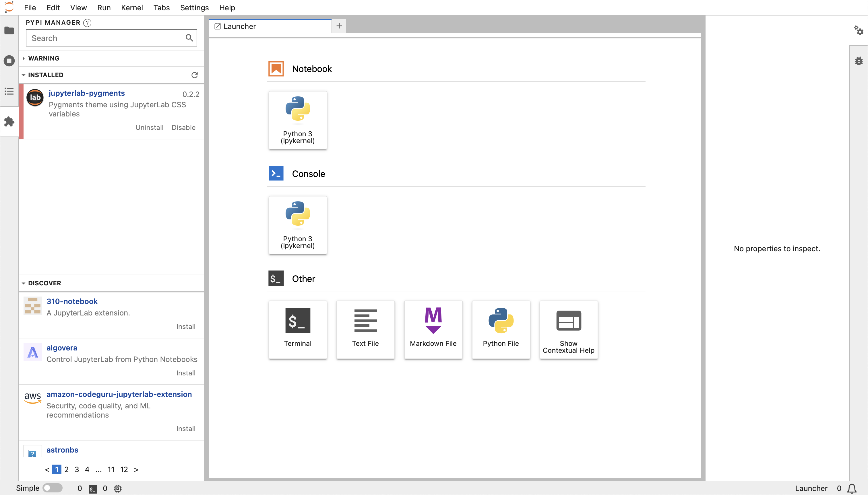Open astronbs link
Image resolution: width=868 pixels, height=495 pixels.
point(62,450)
